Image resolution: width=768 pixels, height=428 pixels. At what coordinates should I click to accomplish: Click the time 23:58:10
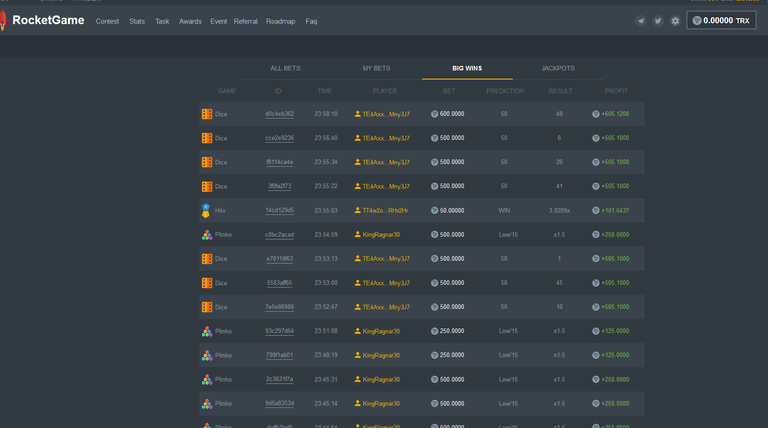click(x=326, y=114)
